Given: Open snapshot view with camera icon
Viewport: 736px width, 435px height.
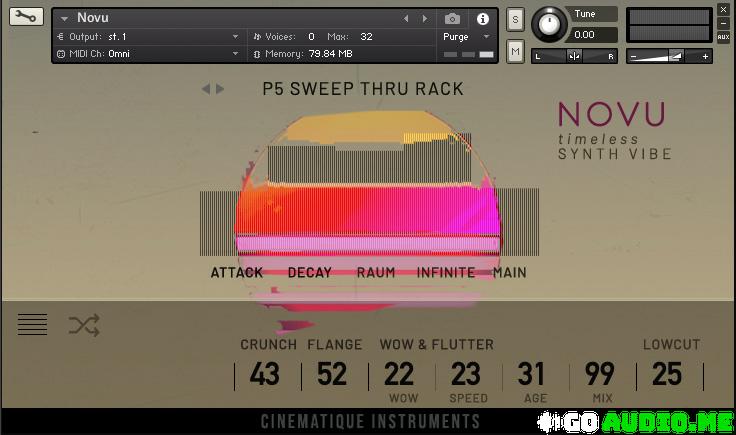Looking at the screenshot, I should click(452, 19).
